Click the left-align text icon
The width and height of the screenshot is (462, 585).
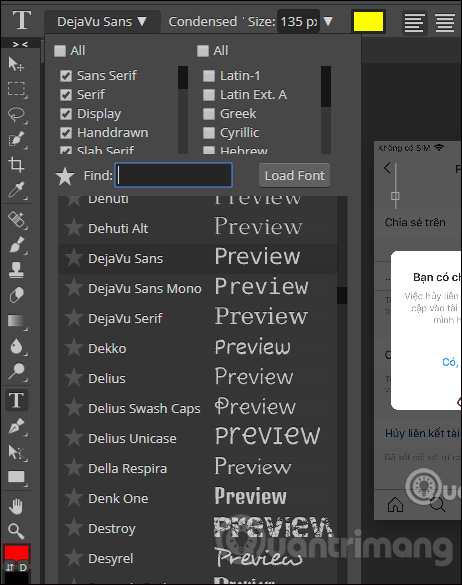pyautogui.click(x=414, y=22)
